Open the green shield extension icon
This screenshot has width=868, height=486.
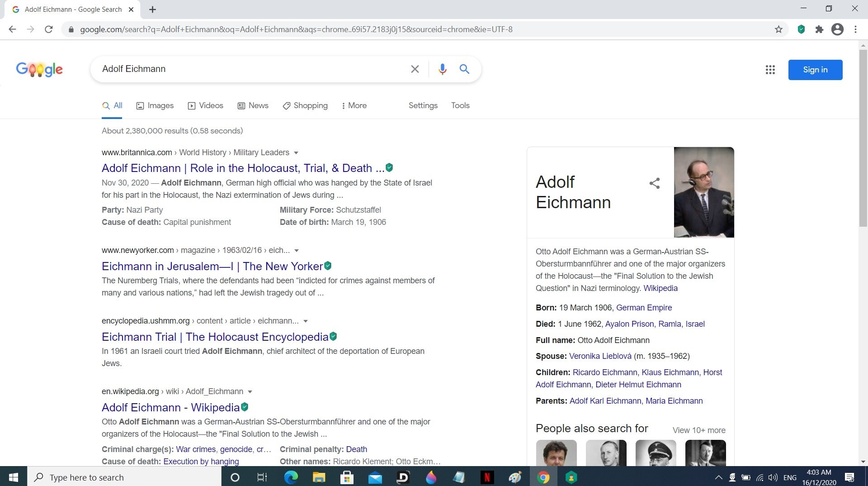pos(801,29)
